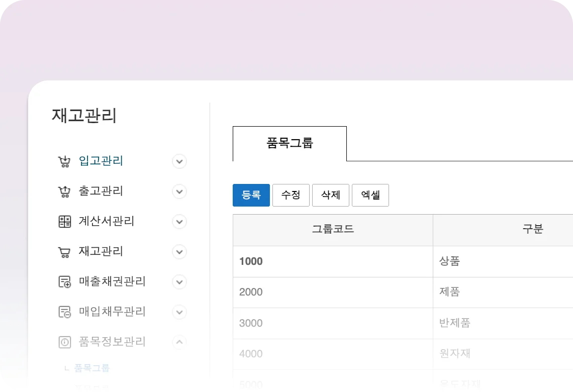The height and width of the screenshot is (392, 573).
Task: Click the 매입채무관리 minus document icon
Action: (64, 312)
